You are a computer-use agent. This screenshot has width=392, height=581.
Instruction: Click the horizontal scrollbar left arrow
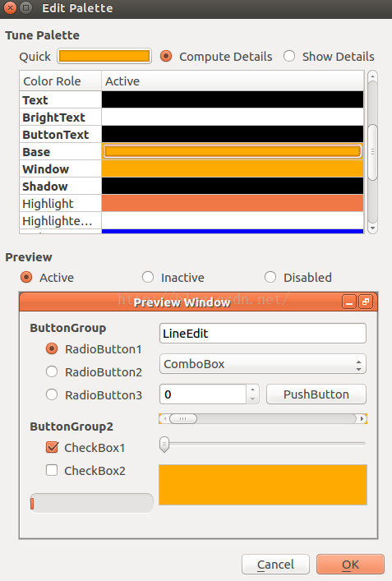point(164,419)
